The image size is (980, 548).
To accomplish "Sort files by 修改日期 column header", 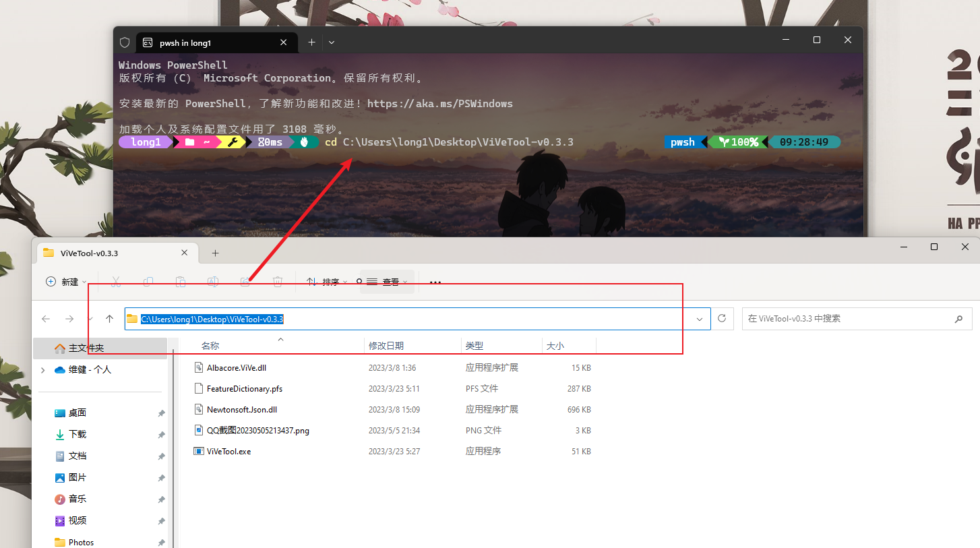I will (386, 346).
